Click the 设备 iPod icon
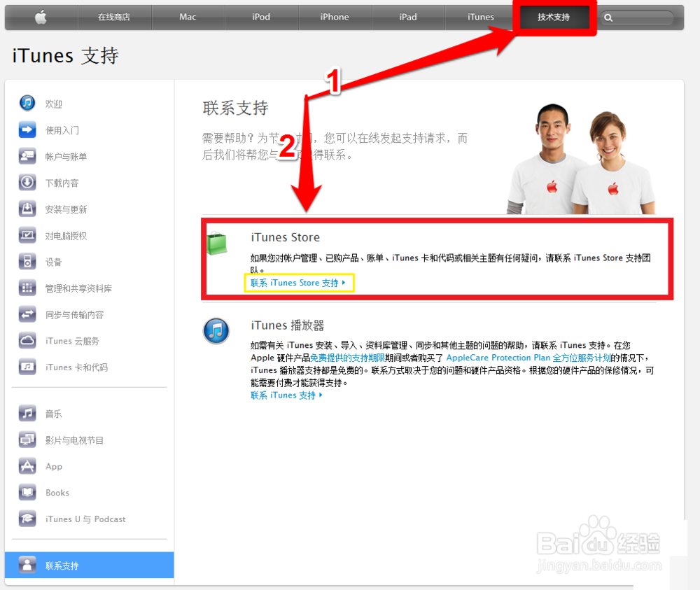Image resolution: width=700 pixels, height=590 pixels. (27, 262)
